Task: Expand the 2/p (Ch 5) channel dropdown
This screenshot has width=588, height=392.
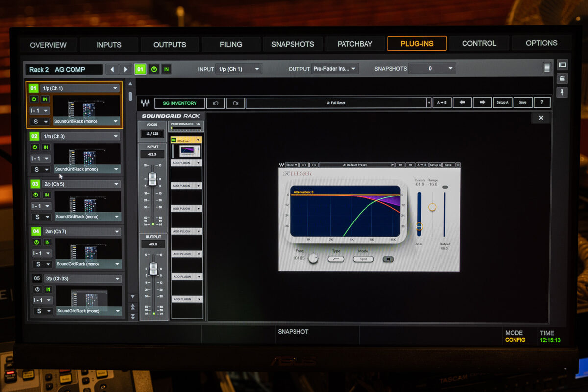Action: tap(81, 184)
